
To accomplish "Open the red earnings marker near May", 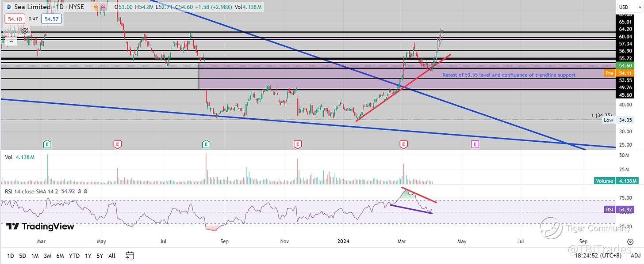I will pos(117,144).
